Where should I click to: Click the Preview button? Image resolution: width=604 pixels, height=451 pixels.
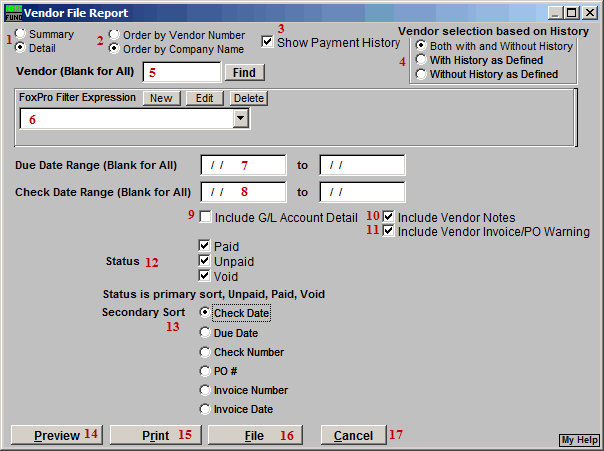point(56,436)
